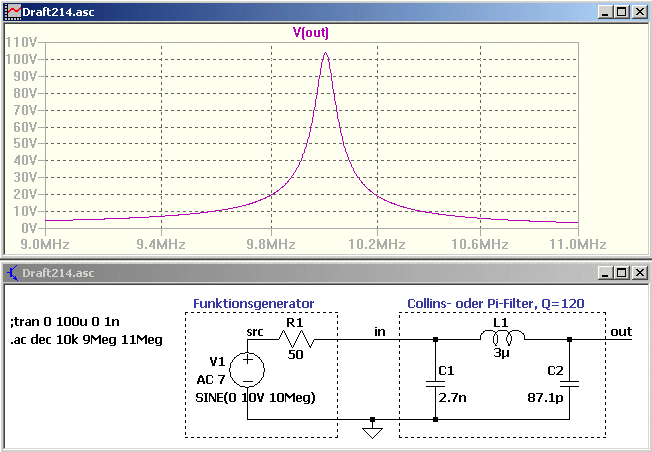Click the transistor icon in schematic window title

tap(12, 273)
